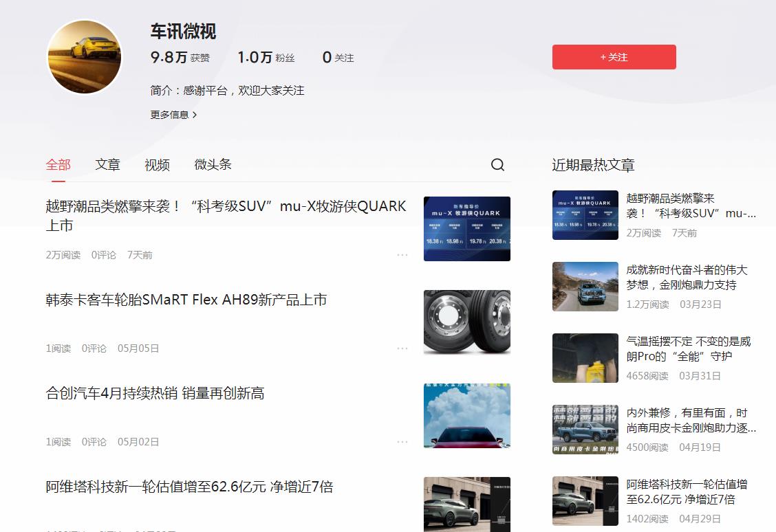The height and width of the screenshot is (532, 776).
Task: Click the 05月05日 date text
Action: (138, 348)
